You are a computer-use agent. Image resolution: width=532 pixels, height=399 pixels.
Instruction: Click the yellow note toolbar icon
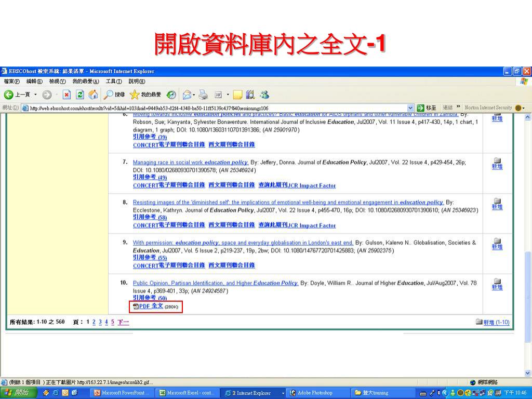pos(237,95)
